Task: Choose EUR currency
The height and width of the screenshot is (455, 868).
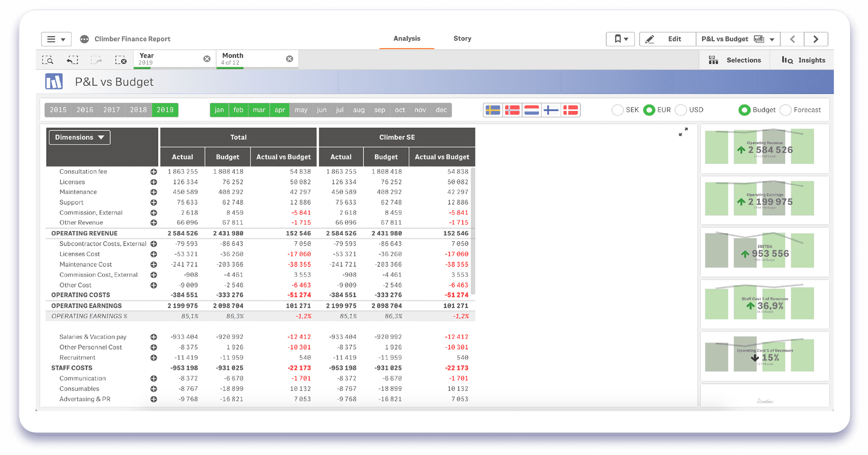Action: pos(649,110)
